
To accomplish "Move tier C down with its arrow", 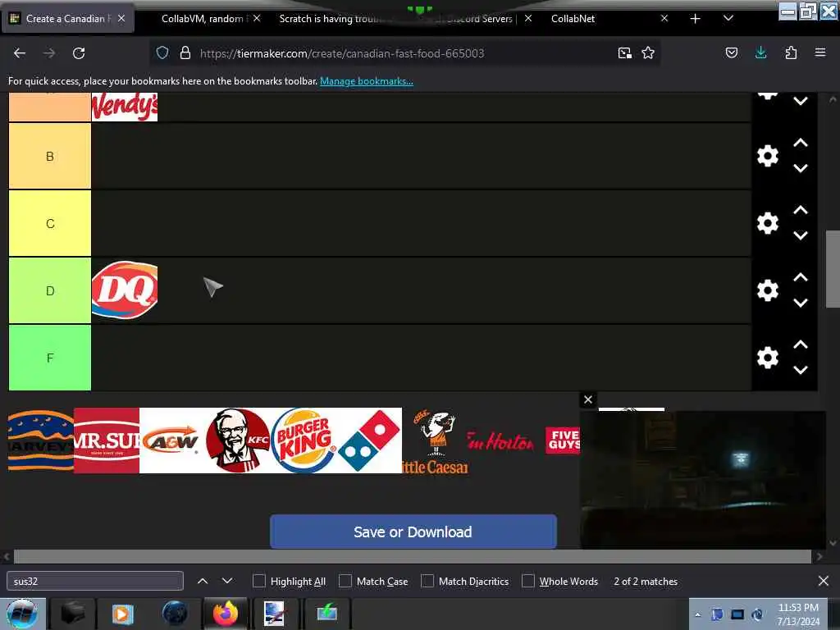I will coord(801,235).
